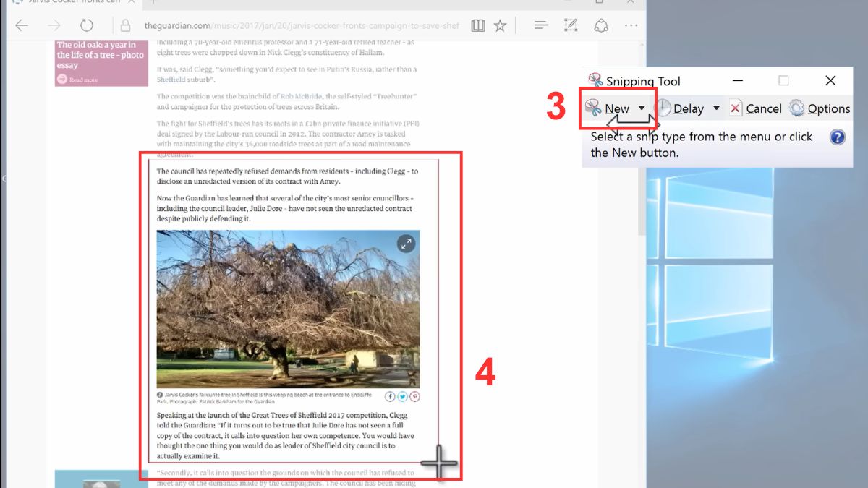Add page to favorites with star icon
Viewport: 868px width, 488px height.
click(500, 26)
